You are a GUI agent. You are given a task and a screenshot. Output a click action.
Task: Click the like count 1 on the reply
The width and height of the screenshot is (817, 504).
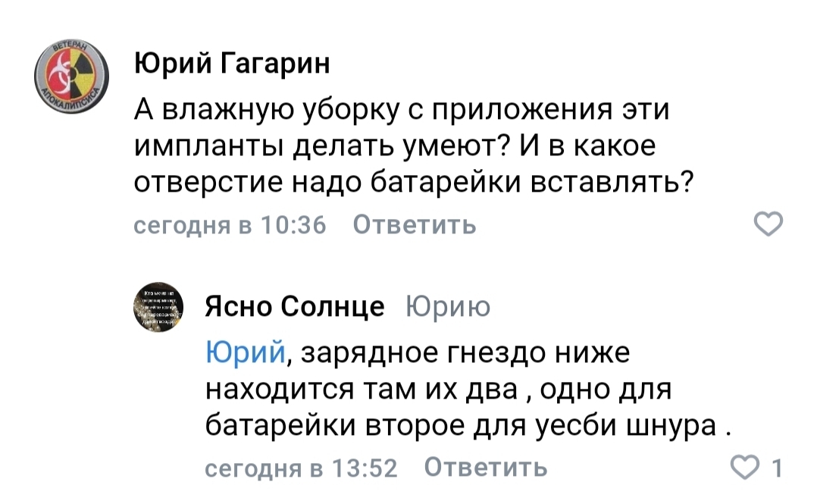[778, 468]
